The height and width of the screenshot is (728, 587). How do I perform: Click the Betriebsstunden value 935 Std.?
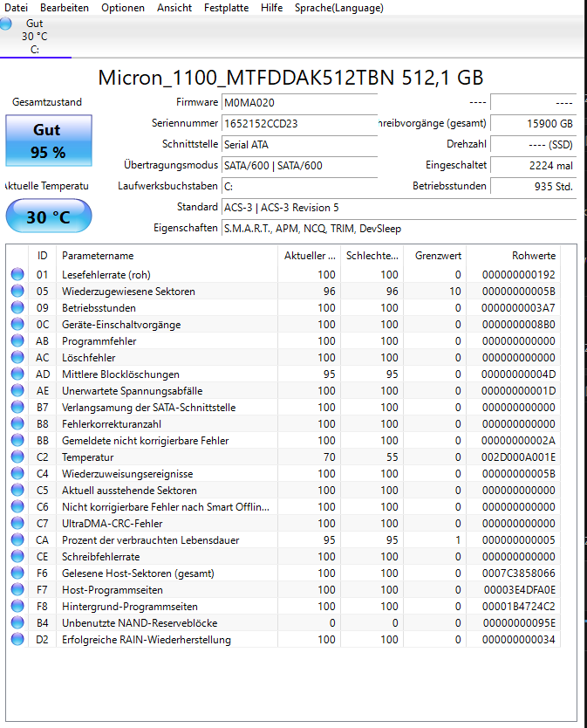tap(533, 186)
